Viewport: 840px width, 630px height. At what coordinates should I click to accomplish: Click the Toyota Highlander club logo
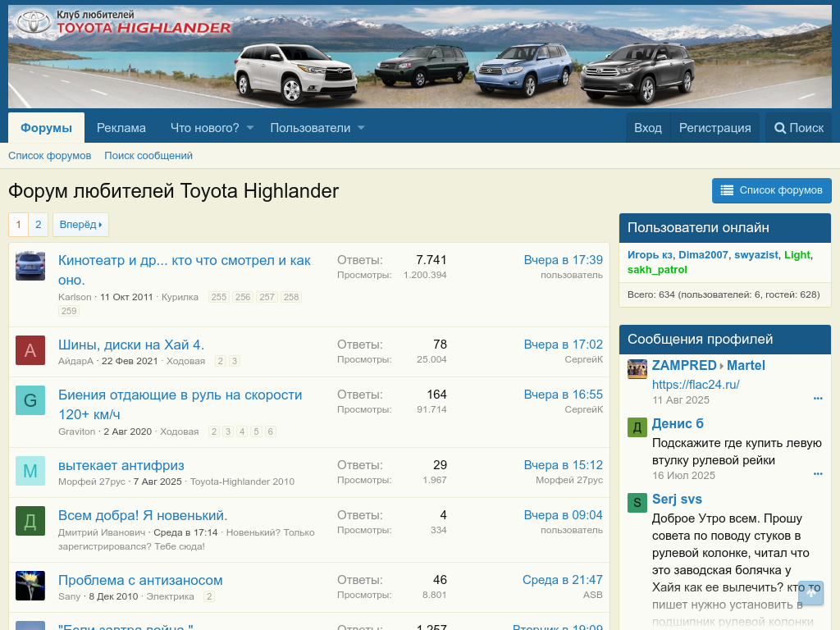click(x=123, y=22)
